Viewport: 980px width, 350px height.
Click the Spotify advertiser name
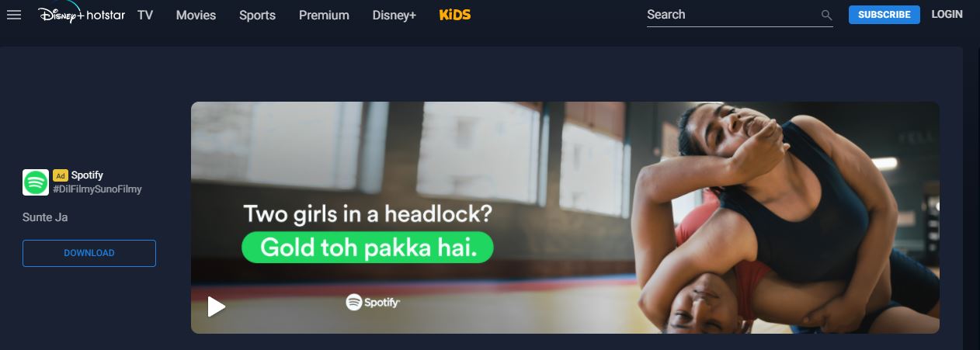coord(87,175)
